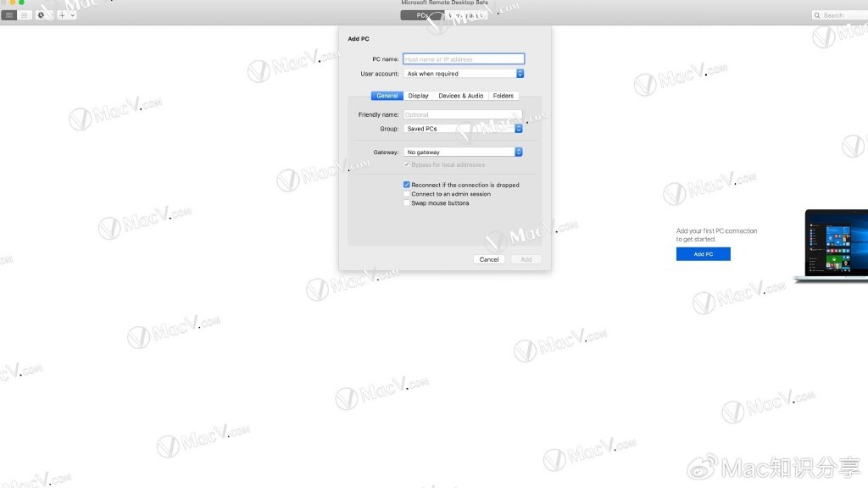868x488 pixels.
Task: Click the laptop illustration image
Action: (x=831, y=246)
